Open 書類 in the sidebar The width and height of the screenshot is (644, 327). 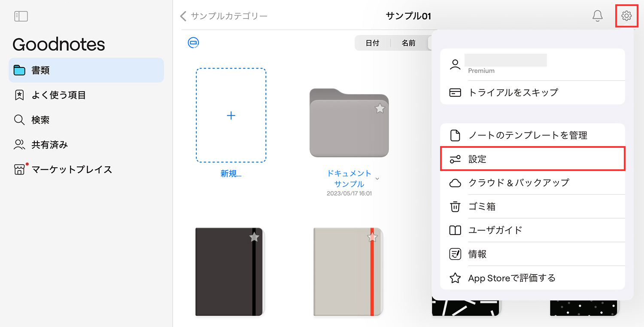point(86,70)
